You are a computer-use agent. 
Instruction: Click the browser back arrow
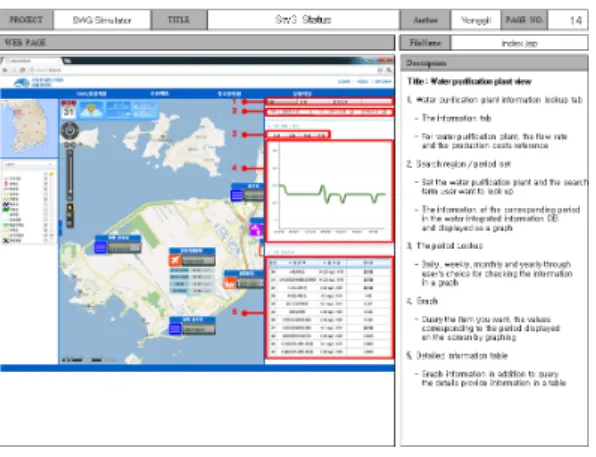click(x=5, y=70)
